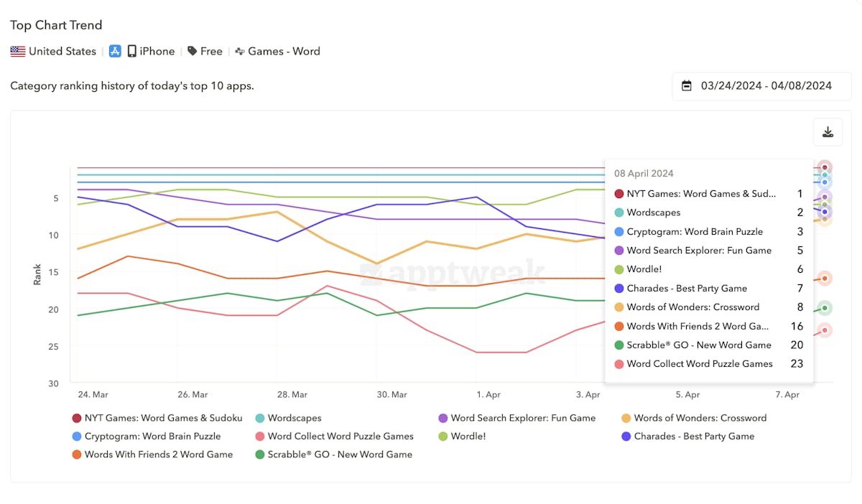The image size is (862, 504).
Task: Click the orange Words With Friends end-point marker
Action: [825, 279]
